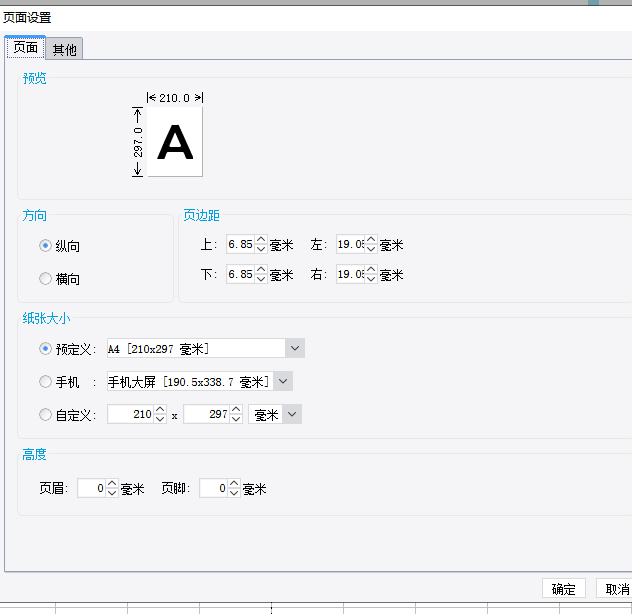
Task: Decrease 页眉 height with down arrow
Action: coord(112,493)
